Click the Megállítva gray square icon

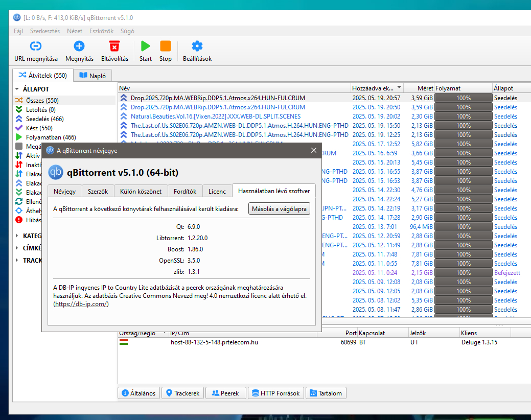19,146
